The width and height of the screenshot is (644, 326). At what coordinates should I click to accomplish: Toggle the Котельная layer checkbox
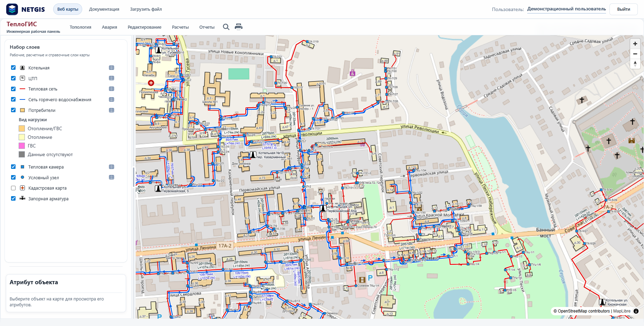[x=13, y=68]
